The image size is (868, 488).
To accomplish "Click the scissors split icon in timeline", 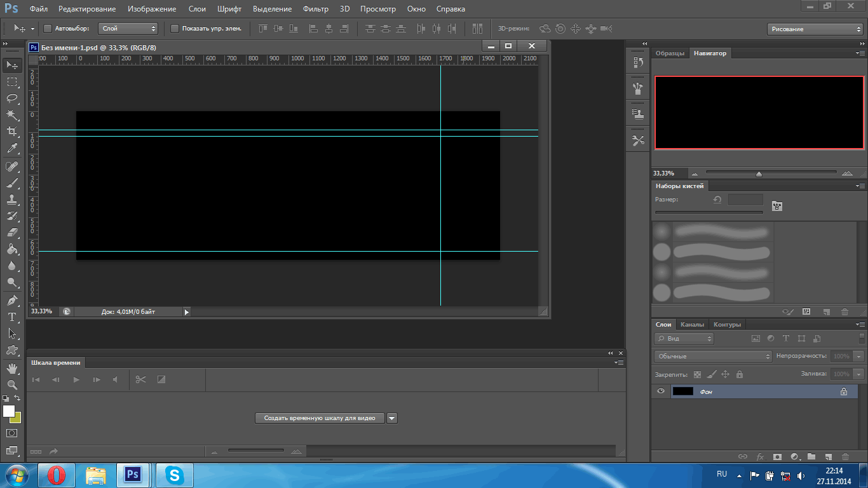I will [140, 379].
